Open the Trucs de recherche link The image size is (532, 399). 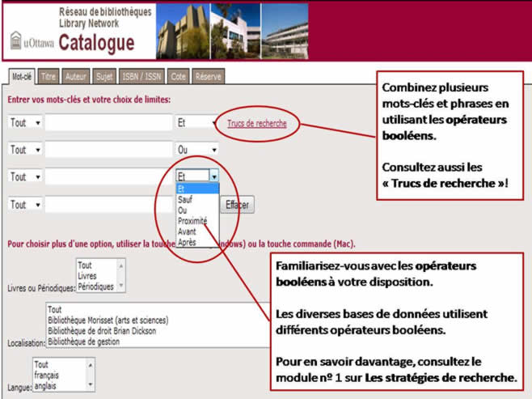[257, 123]
